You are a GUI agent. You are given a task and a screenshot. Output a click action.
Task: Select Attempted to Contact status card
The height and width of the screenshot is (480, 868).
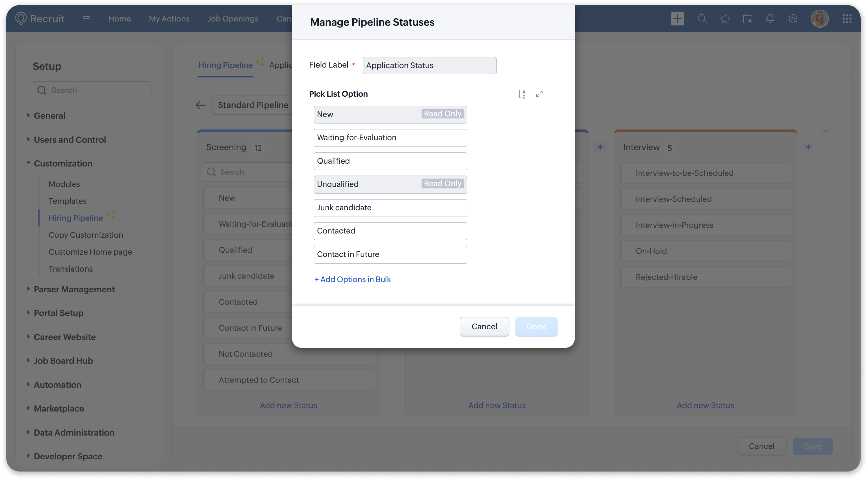pyautogui.click(x=288, y=380)
